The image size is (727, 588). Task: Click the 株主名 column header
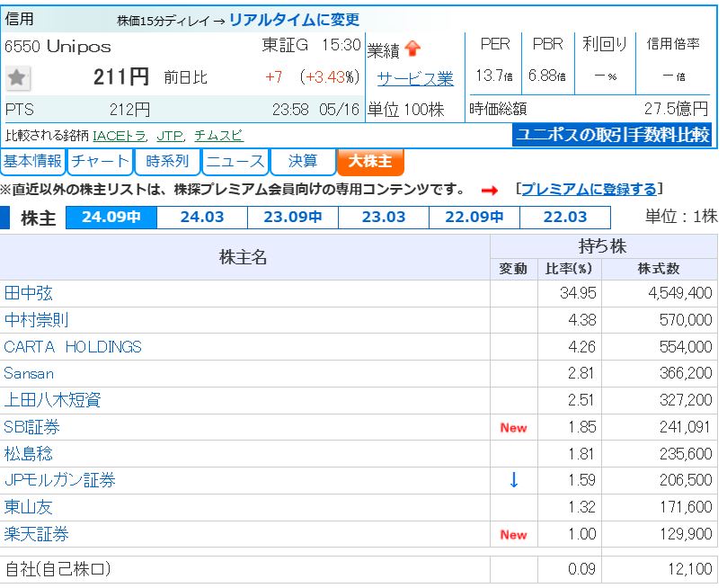(x=244, y=257)
